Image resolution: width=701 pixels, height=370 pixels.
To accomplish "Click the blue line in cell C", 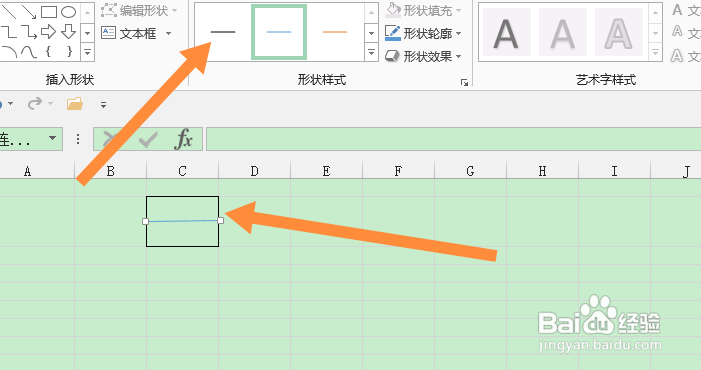I will [x=183, y=221].
